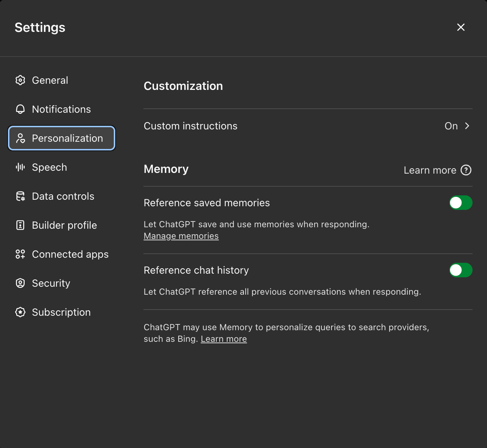The image size is (487, 448).
Task: Click the Connected apps grid icon
Action: pyautogui.click(x=20, y=254)
